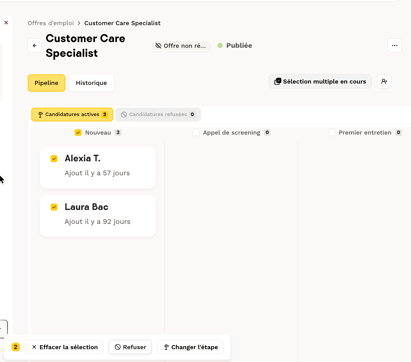Uncheck Alexia T. candidate checkbox
The width and height of the screenshot is (411, 362).
click(x=54, y=159)
